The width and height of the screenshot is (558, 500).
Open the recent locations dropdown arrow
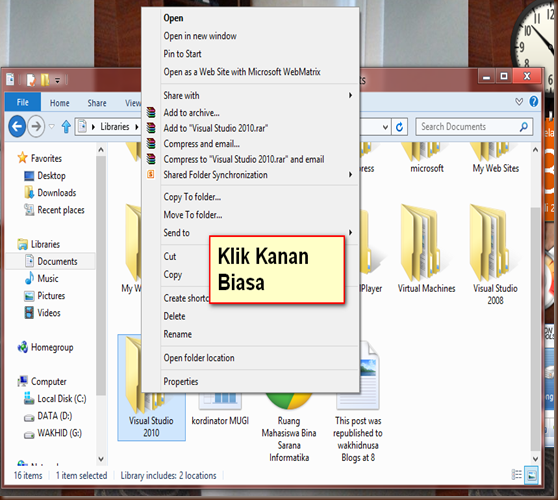52,127
